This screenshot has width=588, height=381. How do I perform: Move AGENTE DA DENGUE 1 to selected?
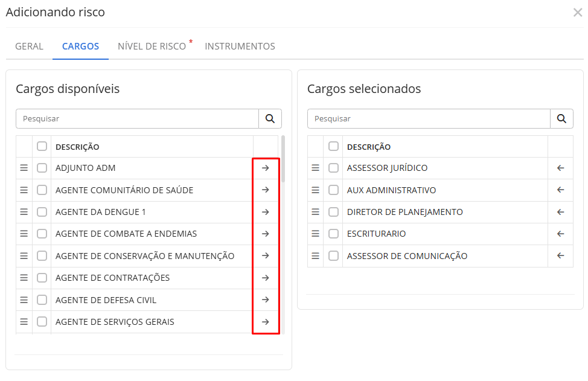[x=265, y=212]
